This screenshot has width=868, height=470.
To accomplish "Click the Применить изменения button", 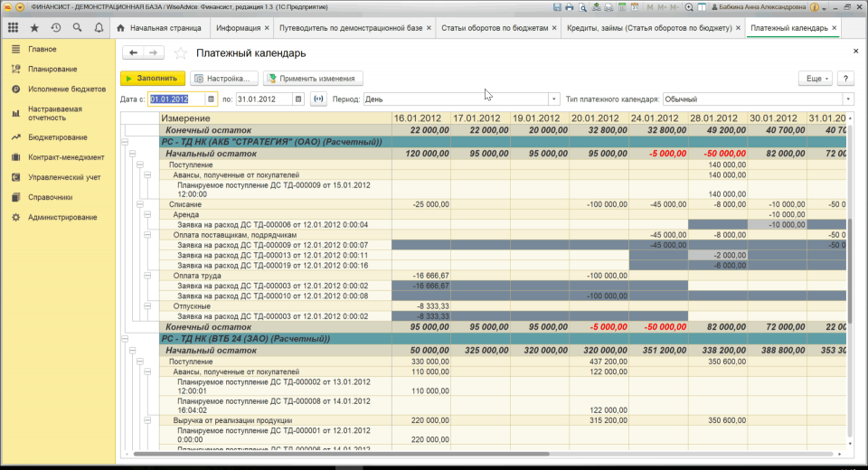I will coord(314,79).
